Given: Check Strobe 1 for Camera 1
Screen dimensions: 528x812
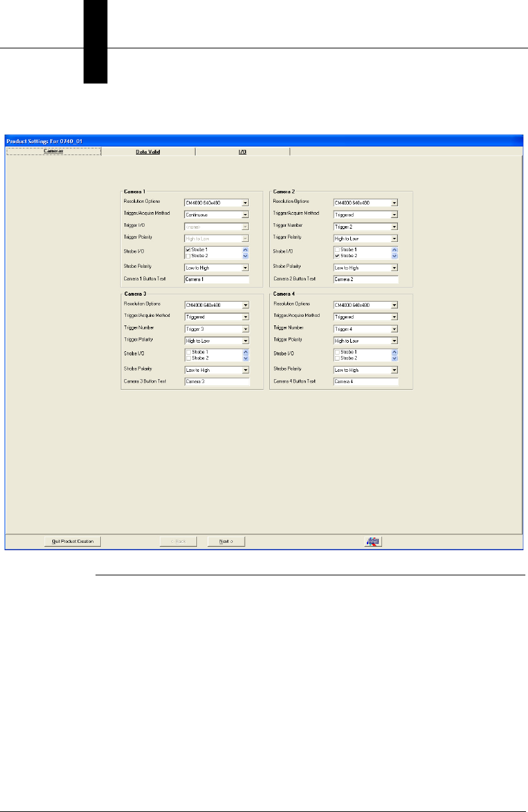Looking at the screenshot, I should [188, 250].
